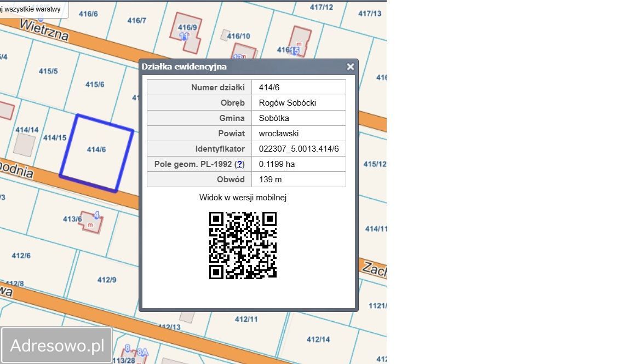Click building on parcel 416/9

click(x=186, y=33)
